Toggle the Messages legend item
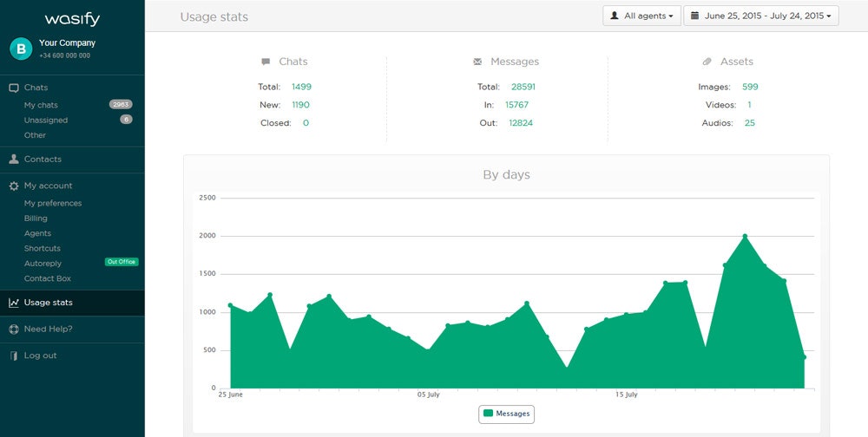The width and height of the screenshot is (868, 437). [x=507, y=414]
